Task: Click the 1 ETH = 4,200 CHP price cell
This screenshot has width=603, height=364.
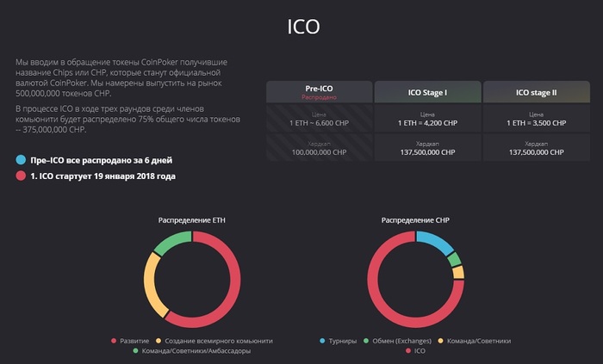Action: click(x=427, y=119)
